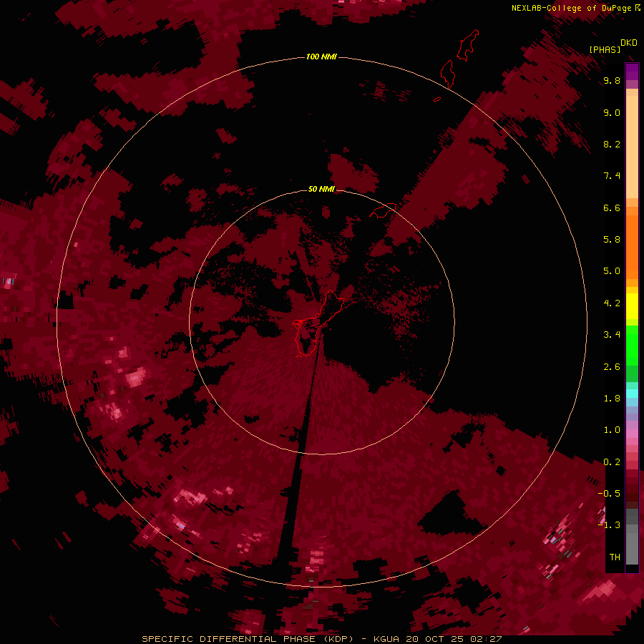Click the NEXLAB-College of DuPage credit text
The height and width of the screenshot is (644, 644).
tap(572, 8)
